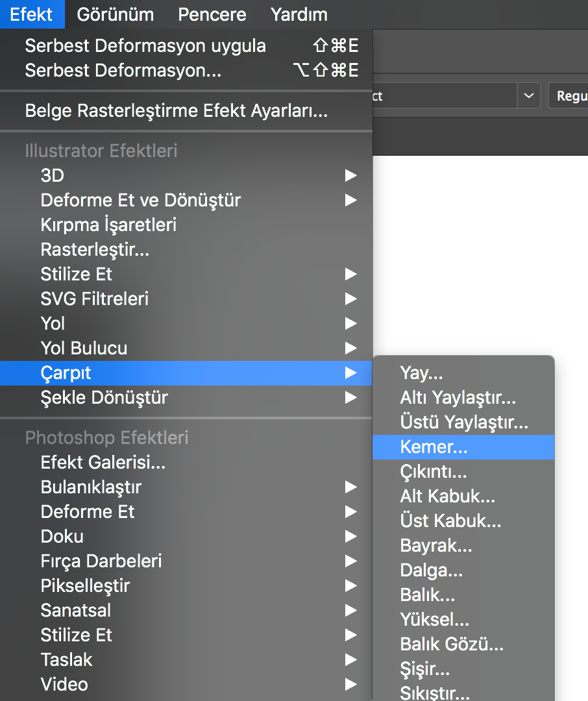Choose Balık Gözü... warp effect

coord(463,645)
